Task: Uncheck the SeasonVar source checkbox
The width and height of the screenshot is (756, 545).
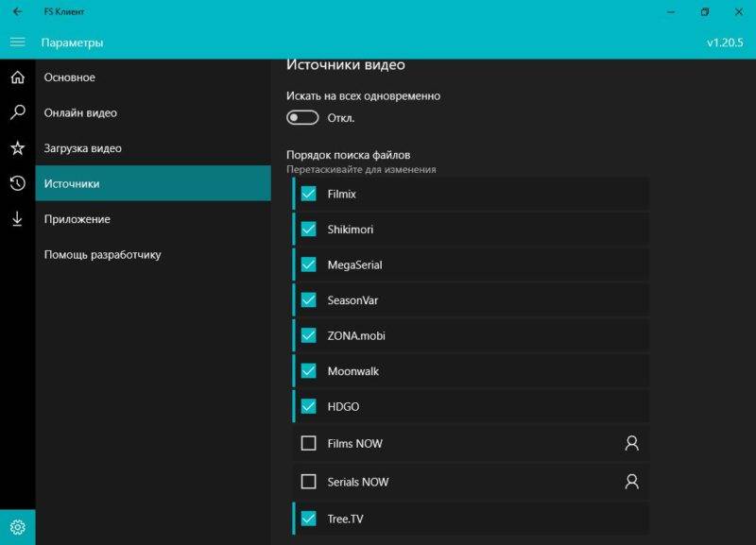Action: pos(309,299)
